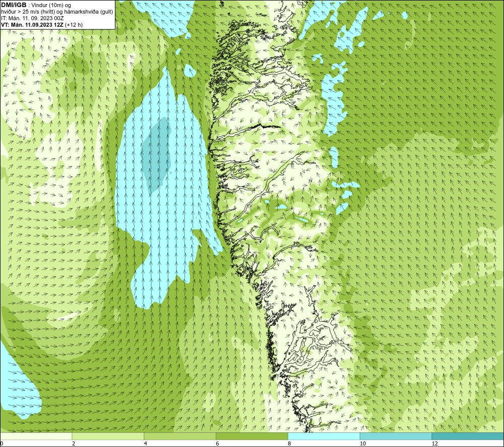Click the scale label '10'
This screenshot has width=504, height=447.
(x=363, y=443)
